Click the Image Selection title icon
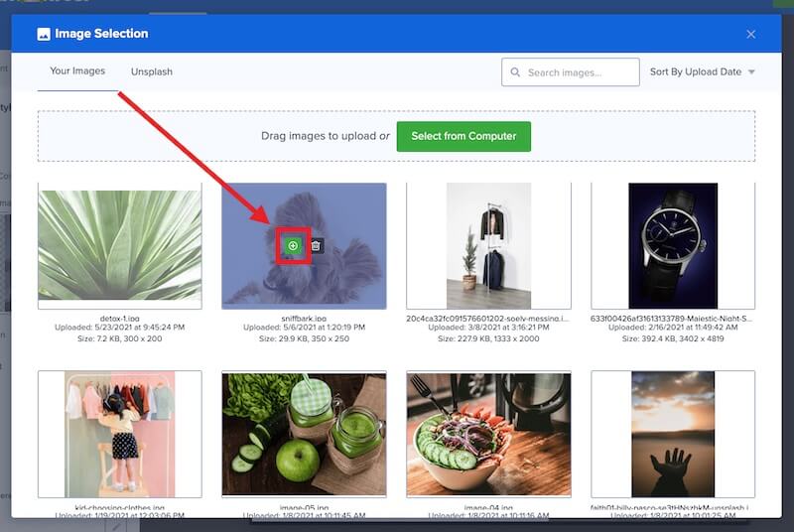 44,34
